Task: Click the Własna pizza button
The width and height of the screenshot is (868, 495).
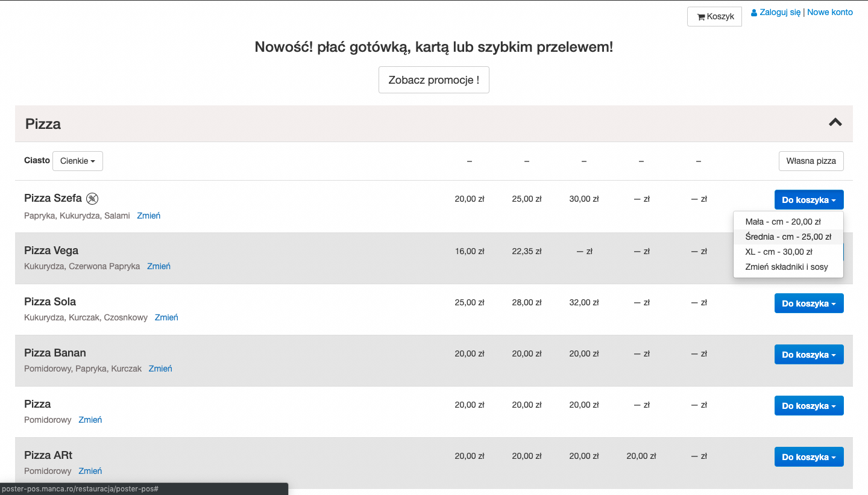Action: (x=811, y=161)
